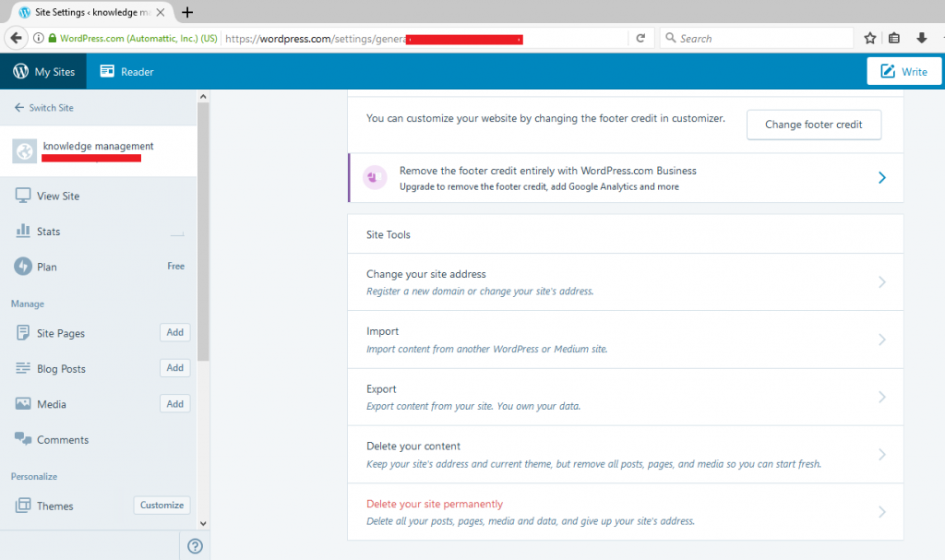Image resolution: width=945 pixels, height=560 pixels.
Task: Reload the page with refresh icon
Action: pyautogui.click(x=640, y=38)
